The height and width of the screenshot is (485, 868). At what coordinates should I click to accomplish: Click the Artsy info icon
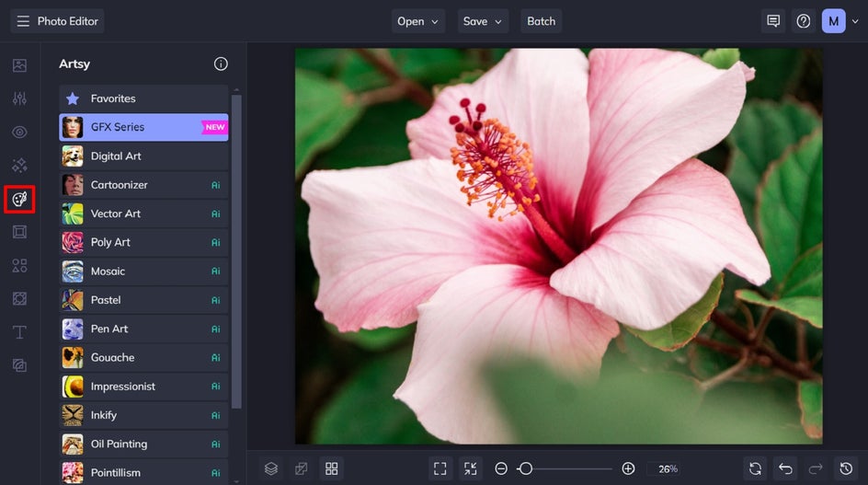(221, 64)
